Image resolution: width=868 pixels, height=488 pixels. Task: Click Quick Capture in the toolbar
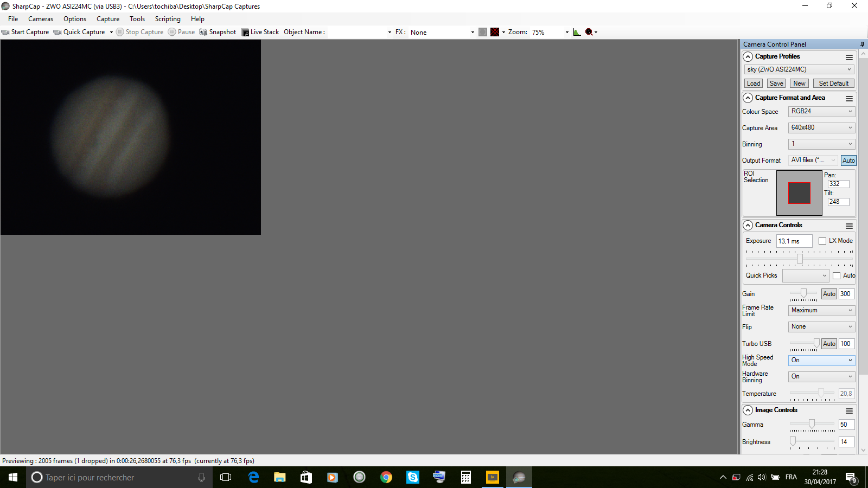coord(79,32)
